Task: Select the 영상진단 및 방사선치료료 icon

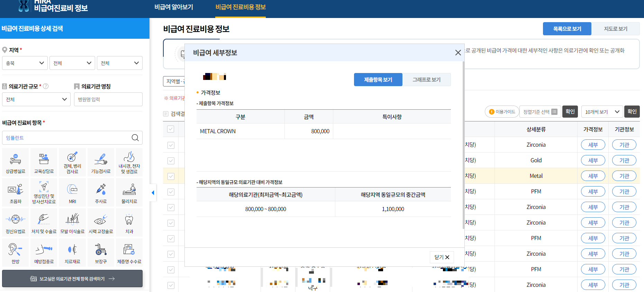Action: click(x=44, y=192)
